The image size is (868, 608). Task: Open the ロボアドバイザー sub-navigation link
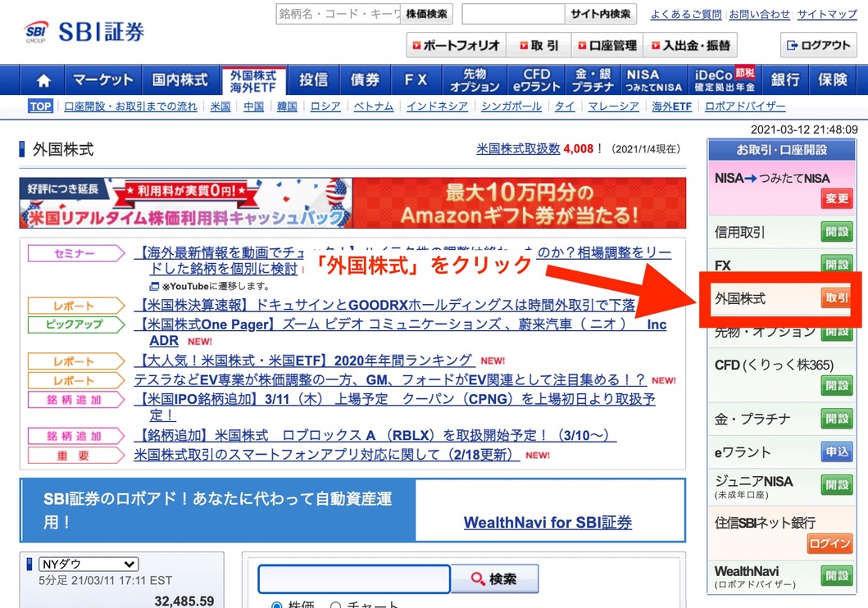[745, 107]
